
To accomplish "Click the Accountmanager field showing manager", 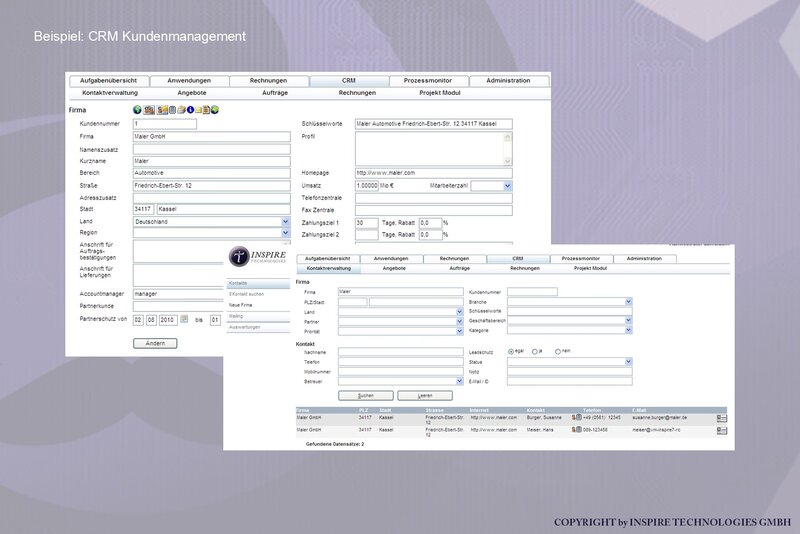I will pos(178,294).
